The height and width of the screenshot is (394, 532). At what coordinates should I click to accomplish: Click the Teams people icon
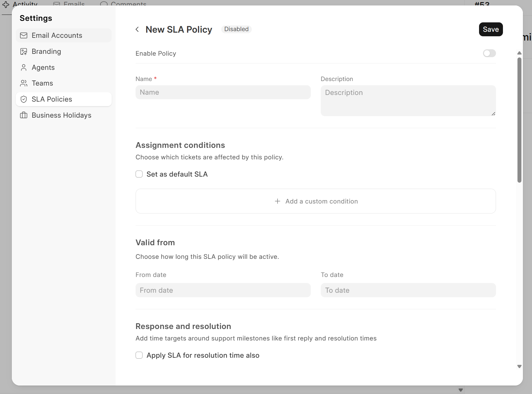[24, 83]
